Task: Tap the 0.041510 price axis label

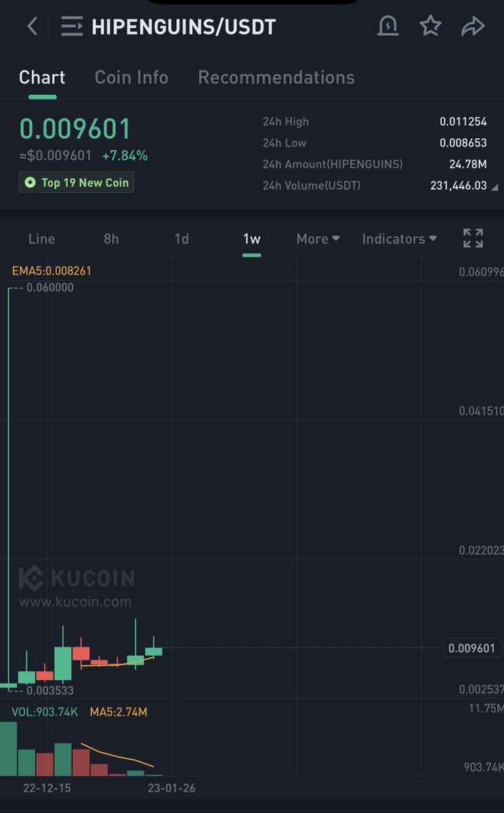Action: pyautogui.click(x=481, y=411)
